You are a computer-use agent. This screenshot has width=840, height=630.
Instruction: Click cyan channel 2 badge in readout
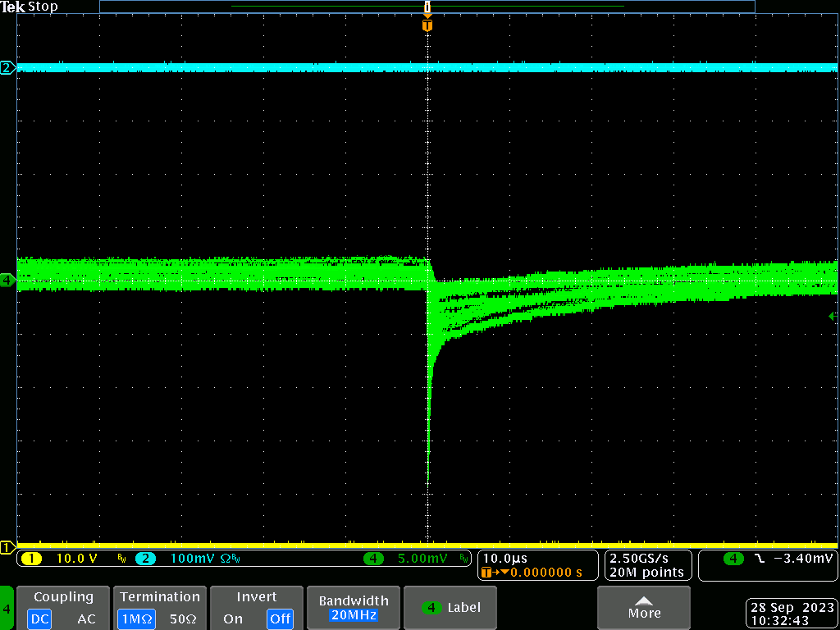145,559
